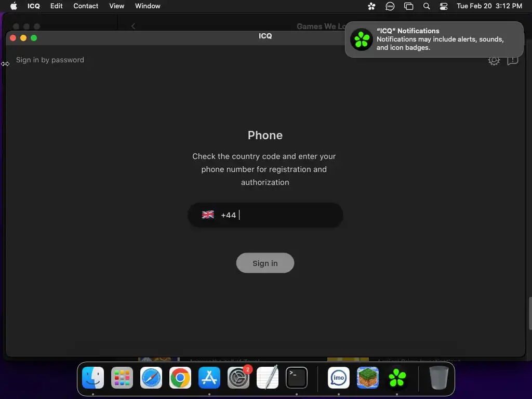Focus the phone number input field
Screen dimensions: 532x399
point(265,215)
